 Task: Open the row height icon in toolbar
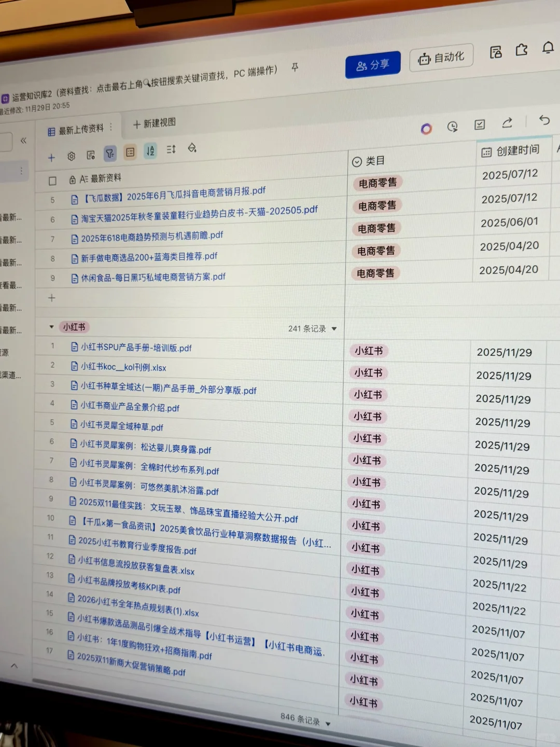click(x=171, y=149)
